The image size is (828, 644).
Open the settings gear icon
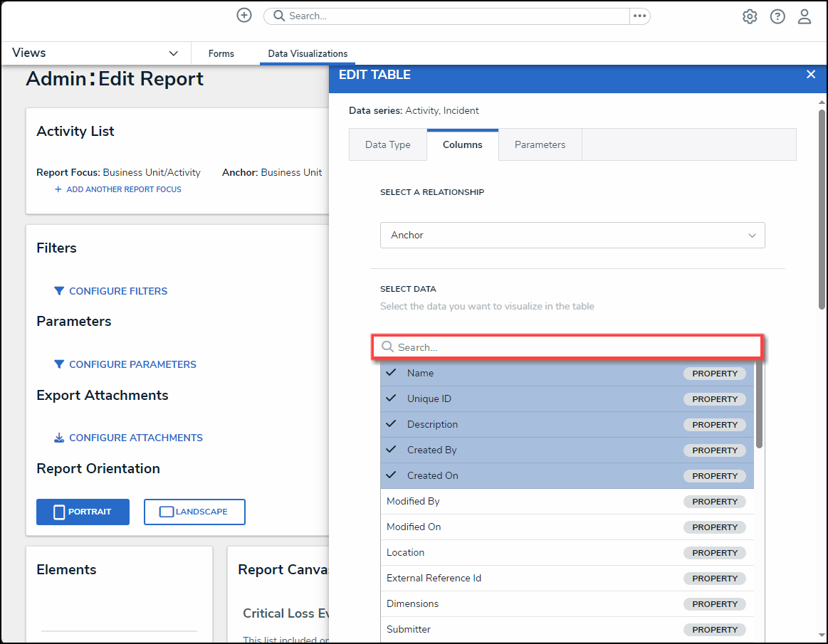pyautogui.click(x=750, y=17)
